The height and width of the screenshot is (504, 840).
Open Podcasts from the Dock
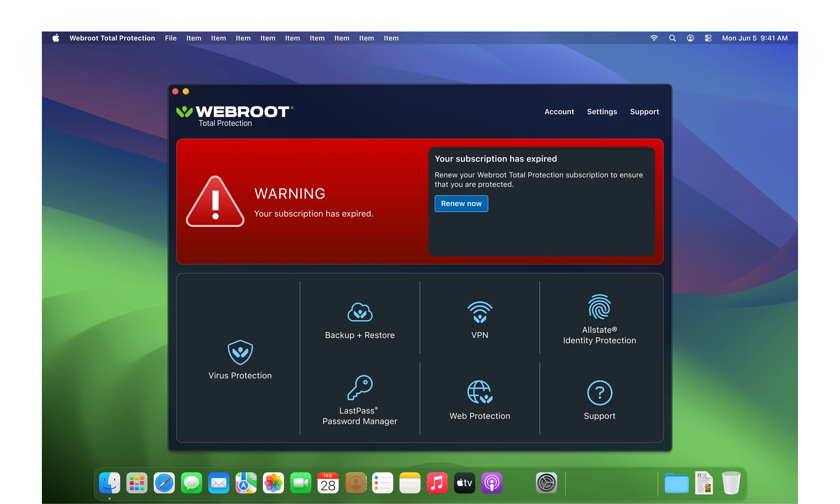(492, 483)
